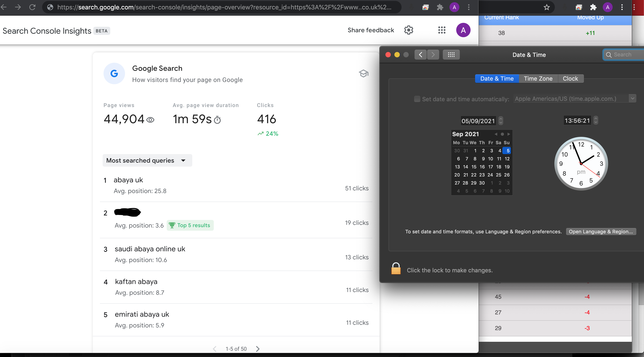Show all System Preferences panes

[x=451, y=55]
